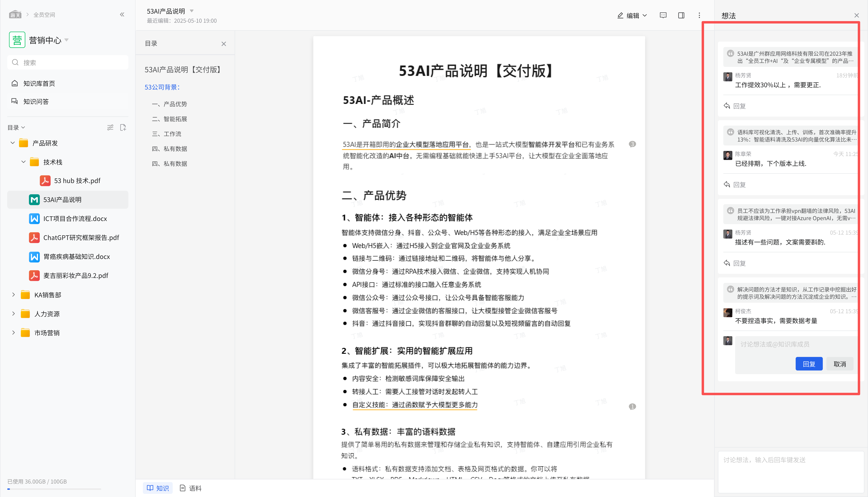Click the new document icon beside 目录
Image resolution: width=868 pixels, height=497 pixels.
click(123, 127)
